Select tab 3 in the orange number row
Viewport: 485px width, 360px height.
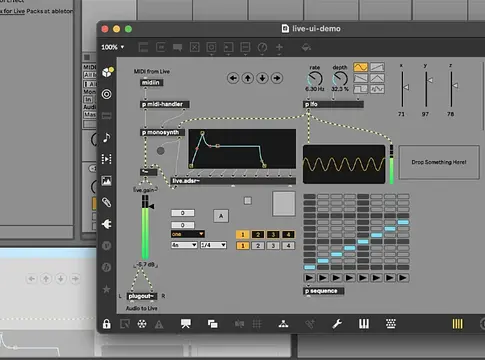[273, 235]
